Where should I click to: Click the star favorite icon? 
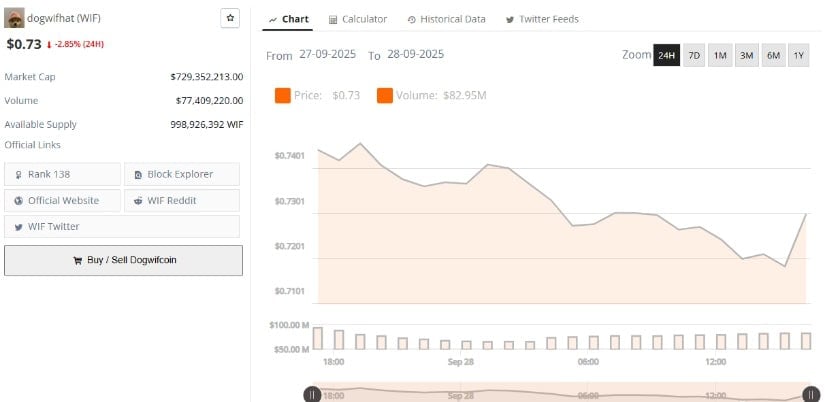coord(230,18)
